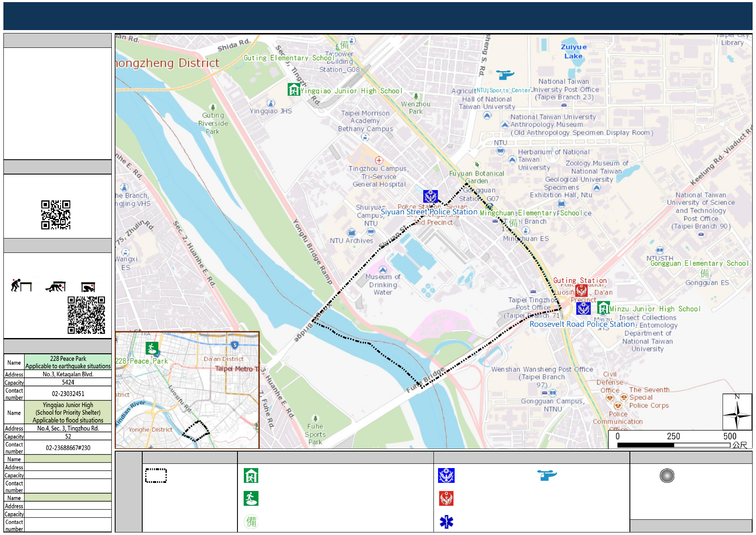Screen dimensions: 756x535
Task: Click the legend green circled 備 icon
Action: pyautogui.click(x=251, y=521)
